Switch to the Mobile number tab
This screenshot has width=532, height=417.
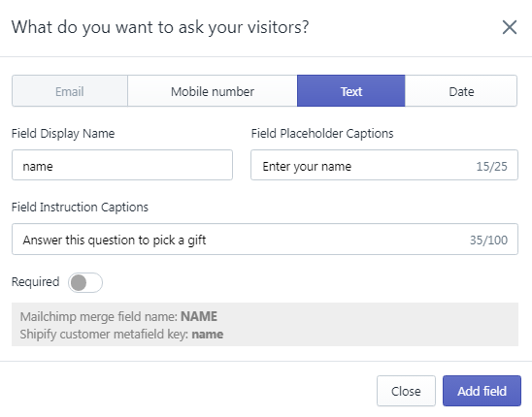click(213, 91)
